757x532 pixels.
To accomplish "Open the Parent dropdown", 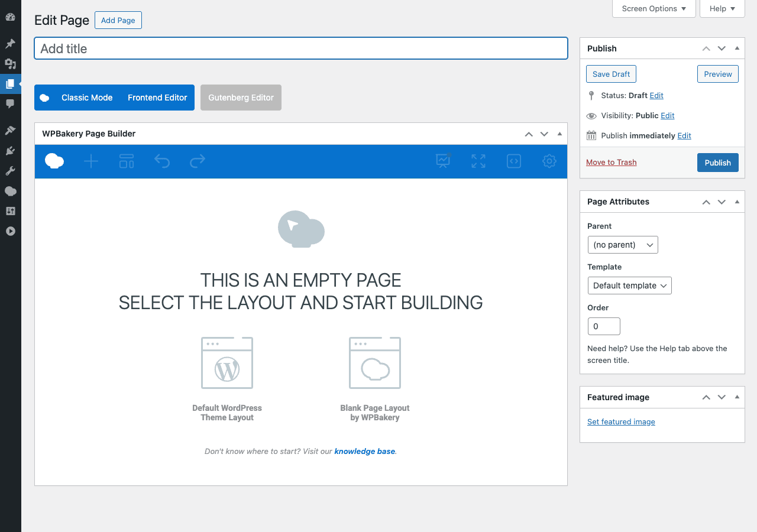I will (x=623, y=245).
